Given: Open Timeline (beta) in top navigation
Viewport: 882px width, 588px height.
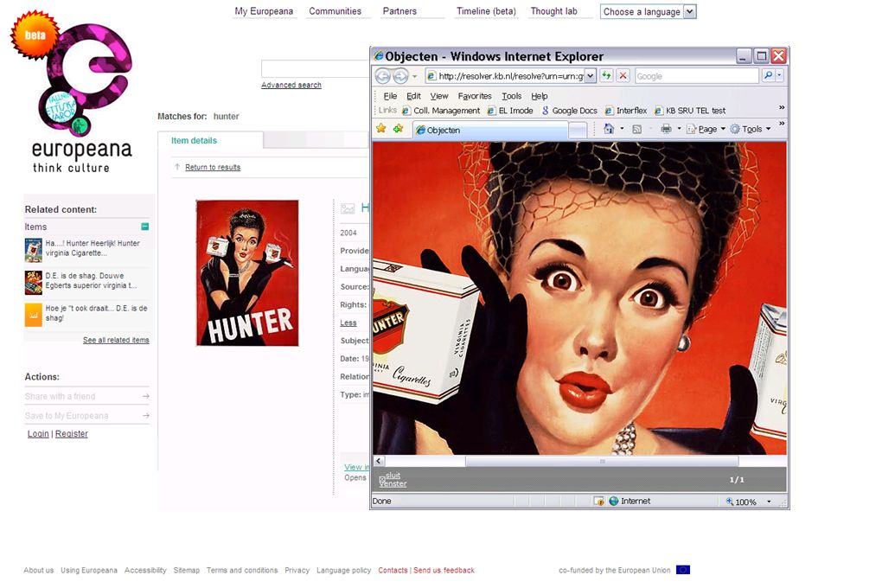Looking at the screenshot, I should click(486, 11).
